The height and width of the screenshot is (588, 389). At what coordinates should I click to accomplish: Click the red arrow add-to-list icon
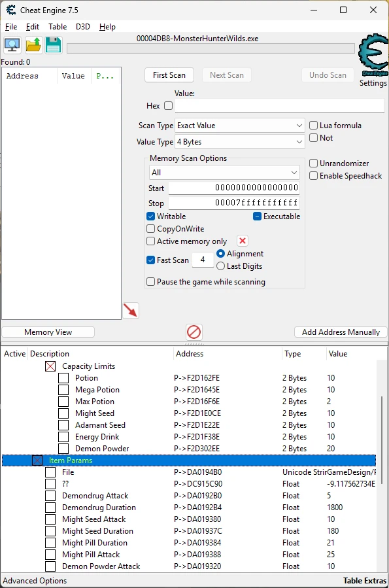[x=131, y=311]
